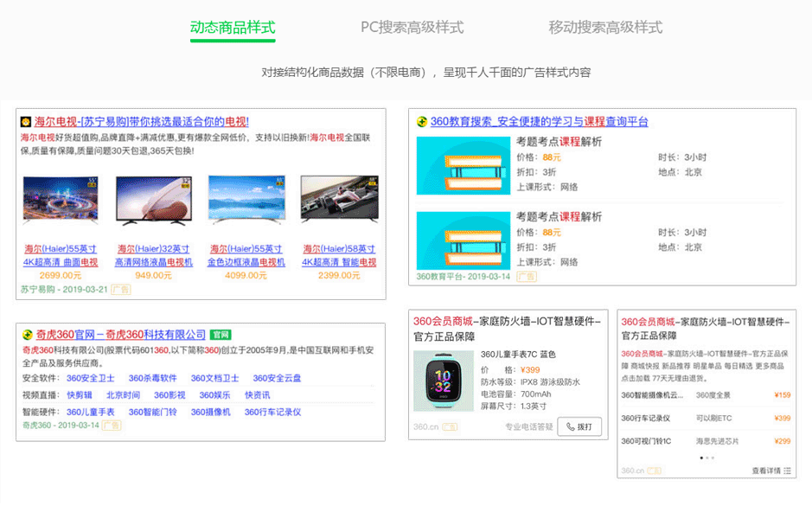Screen dimensions: 812x525
Task: Select the 移动搜索高级样式 tab
Action: tap(605, 28)
